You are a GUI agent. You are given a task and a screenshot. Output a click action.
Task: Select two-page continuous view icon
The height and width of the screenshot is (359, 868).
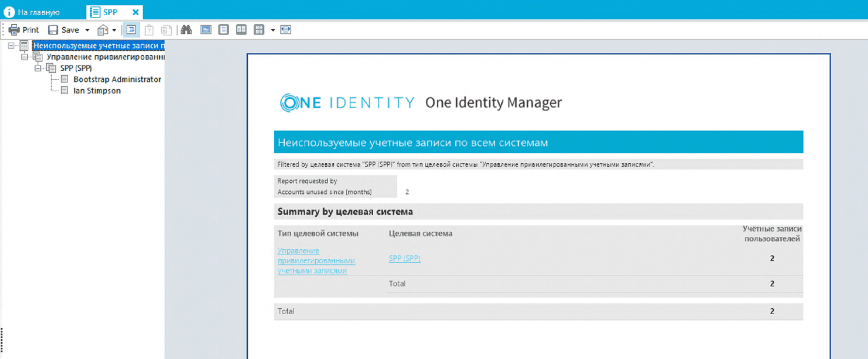click(241, 30)
